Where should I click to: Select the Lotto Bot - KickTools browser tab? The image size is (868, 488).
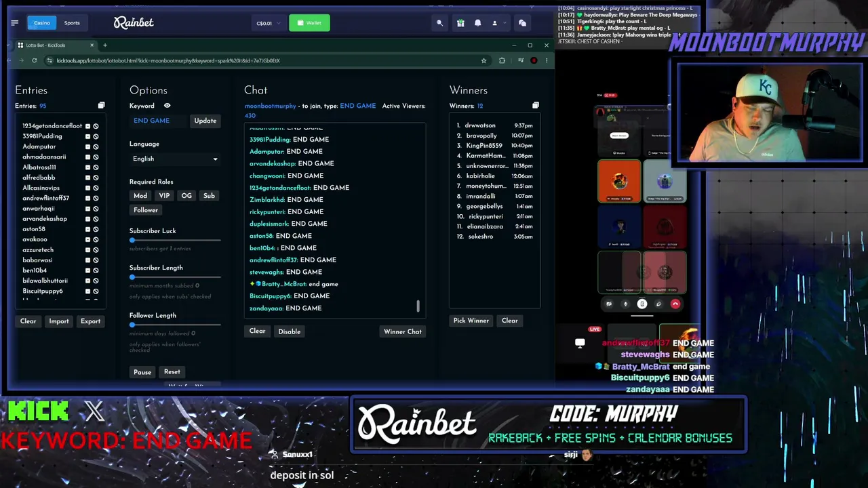pyautogui.click(x=56, y=45)
